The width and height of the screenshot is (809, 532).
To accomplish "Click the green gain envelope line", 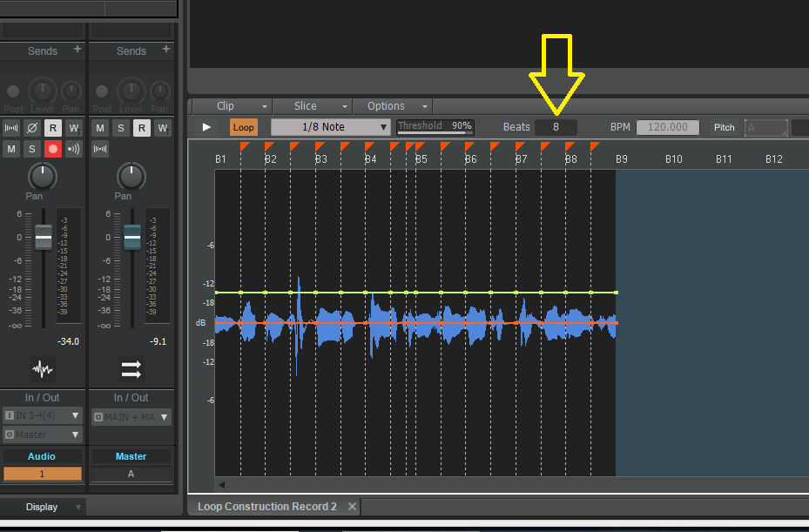I will [416, 293].
